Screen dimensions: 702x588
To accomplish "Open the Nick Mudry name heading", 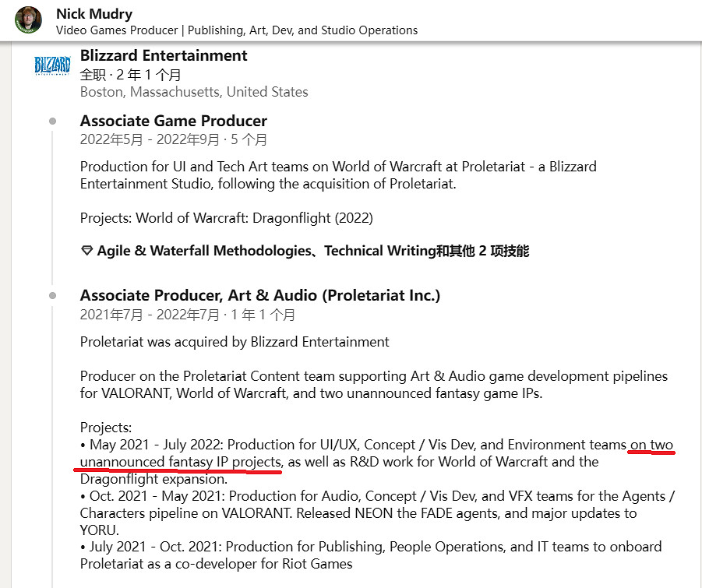I will click(x=94, y=14).
